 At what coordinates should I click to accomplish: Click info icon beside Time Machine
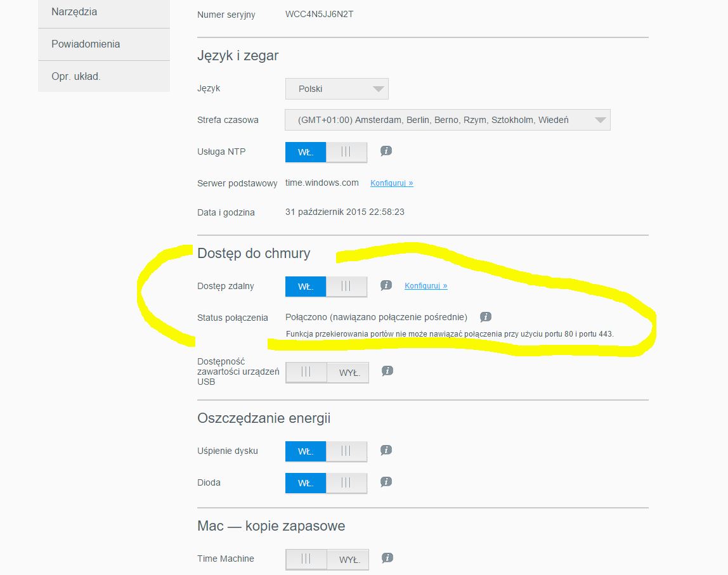pos(387,559)
